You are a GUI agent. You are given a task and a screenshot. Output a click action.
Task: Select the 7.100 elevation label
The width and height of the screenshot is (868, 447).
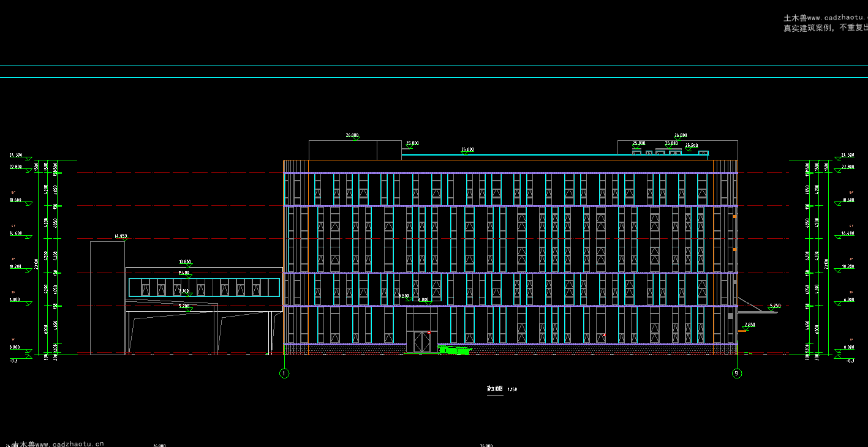point(184,291)
